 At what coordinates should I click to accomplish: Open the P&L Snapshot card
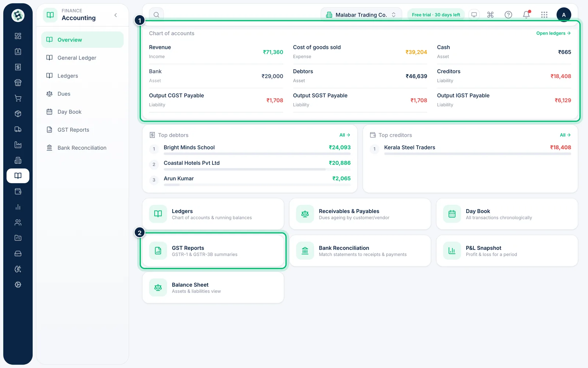507,251
